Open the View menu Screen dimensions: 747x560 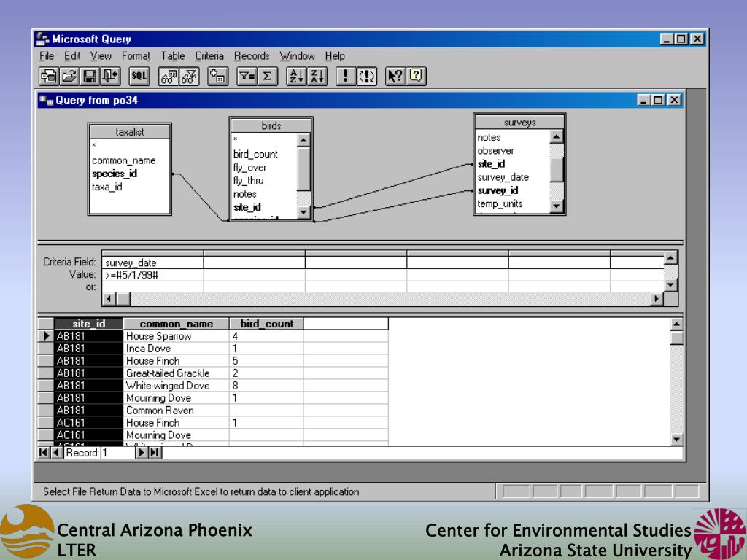(x=101, y=56)
